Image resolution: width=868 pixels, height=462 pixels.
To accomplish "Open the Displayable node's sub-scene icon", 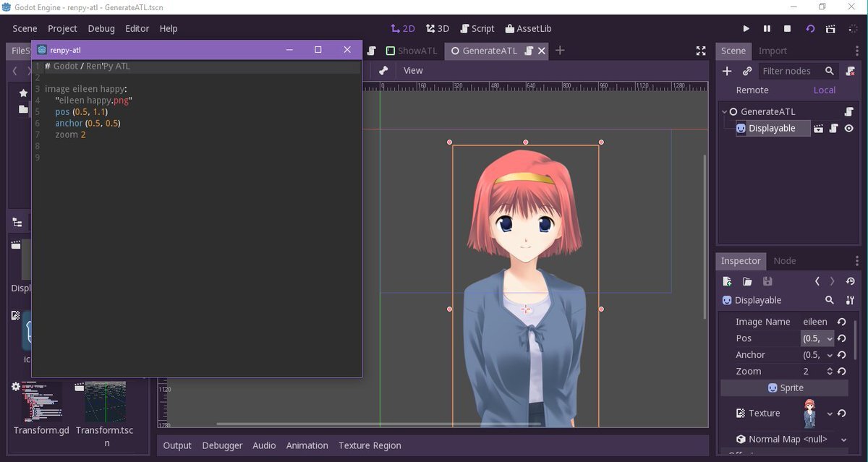I will click(818, 128).
